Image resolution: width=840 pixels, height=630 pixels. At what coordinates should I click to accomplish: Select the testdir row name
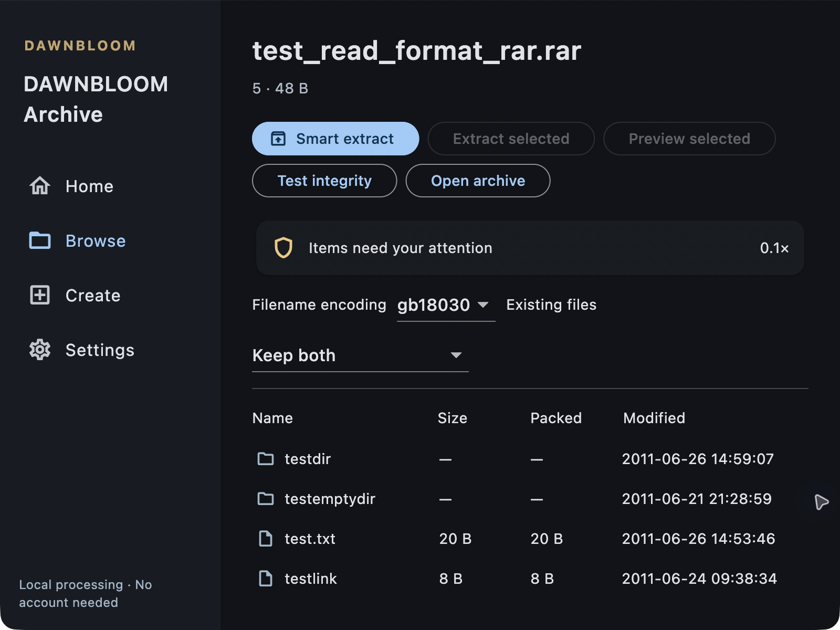tap(308, 459)
